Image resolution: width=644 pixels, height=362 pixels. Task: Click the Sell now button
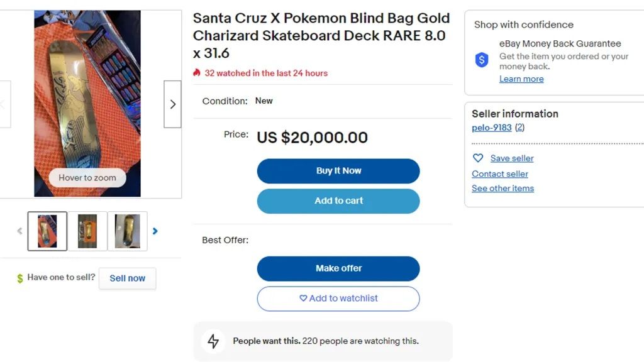pos(127,278)
